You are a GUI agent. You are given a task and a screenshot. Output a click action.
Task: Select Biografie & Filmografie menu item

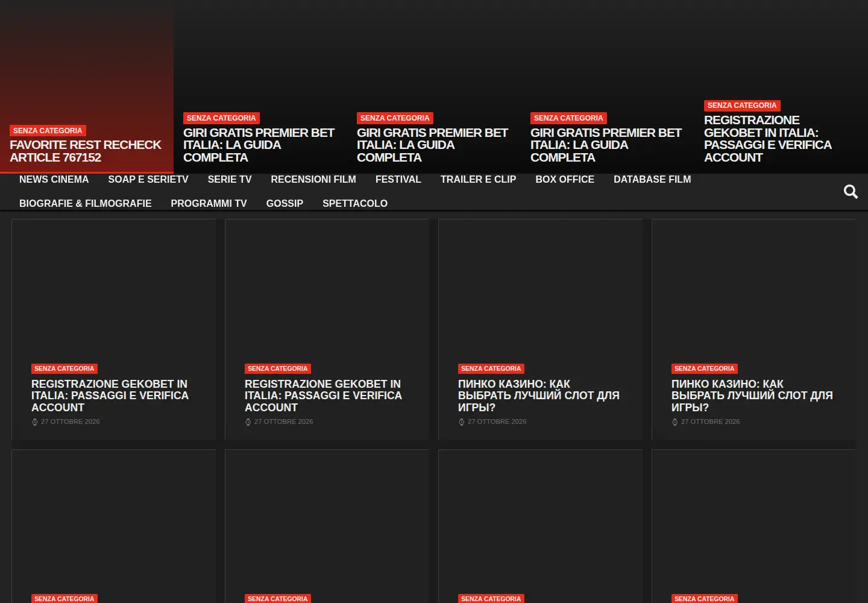pos(86,204)
